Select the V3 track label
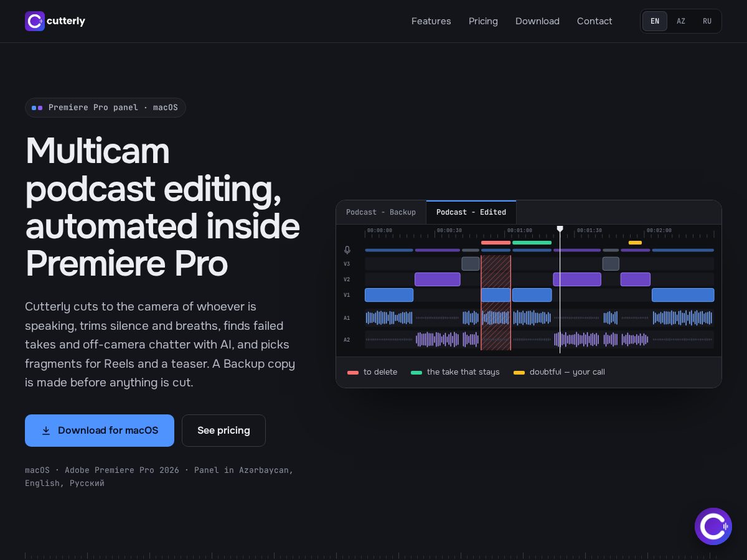 click(x=347, y=264)
